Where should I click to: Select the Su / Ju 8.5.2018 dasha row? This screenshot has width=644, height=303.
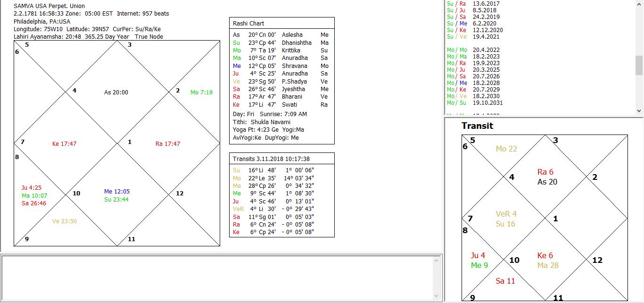471,10
